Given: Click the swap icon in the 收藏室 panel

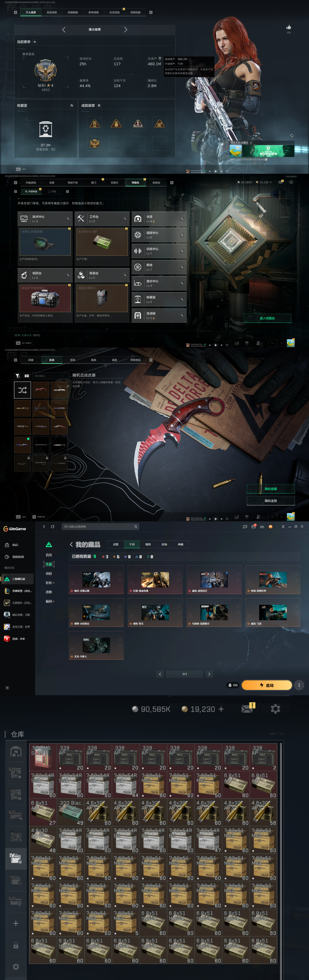Looking at the screenshot, I should click(71, 105).
